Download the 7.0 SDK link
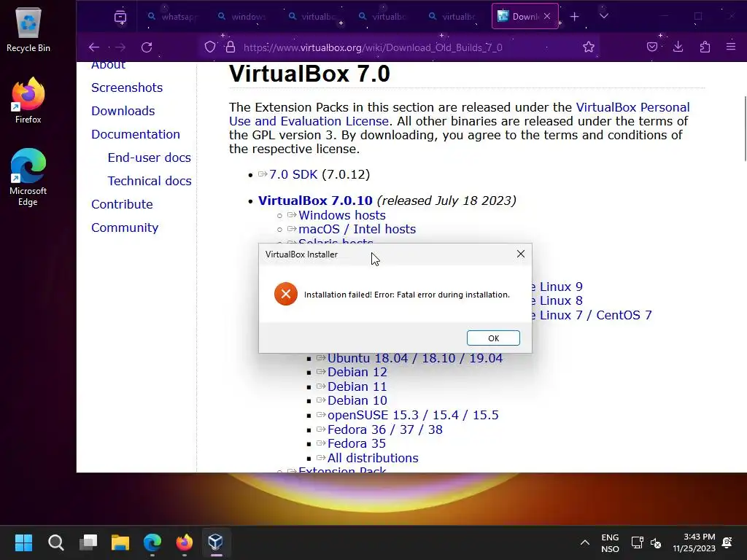The height and width of the screenshot is (560, 747). [293, 174]
